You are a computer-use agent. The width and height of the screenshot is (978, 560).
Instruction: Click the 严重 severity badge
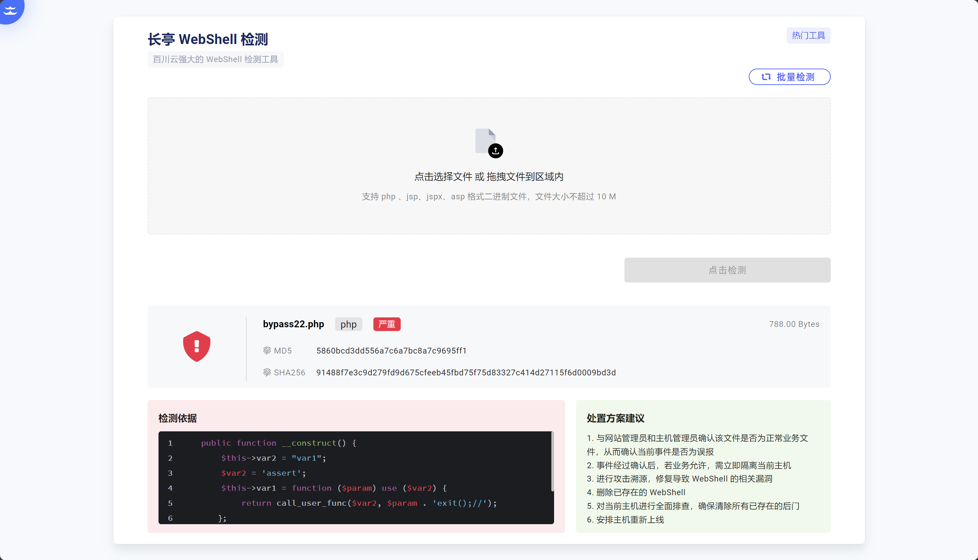(x=386, y=324)
